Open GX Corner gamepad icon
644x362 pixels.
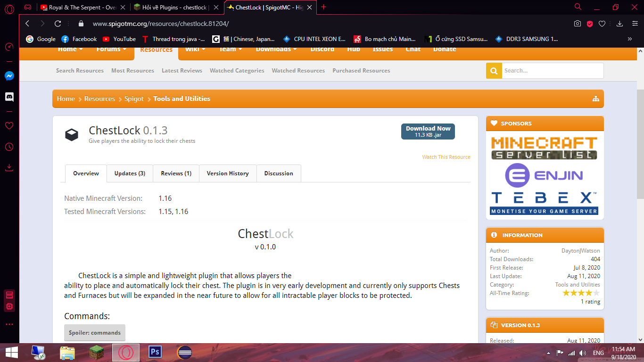click(x=28, y=7)
